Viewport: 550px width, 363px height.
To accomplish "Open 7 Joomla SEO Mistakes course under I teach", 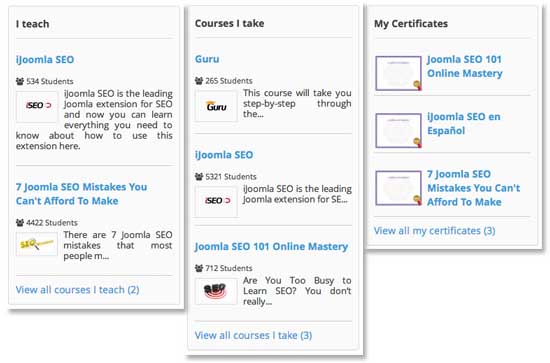I will click(x=81, y=194).
